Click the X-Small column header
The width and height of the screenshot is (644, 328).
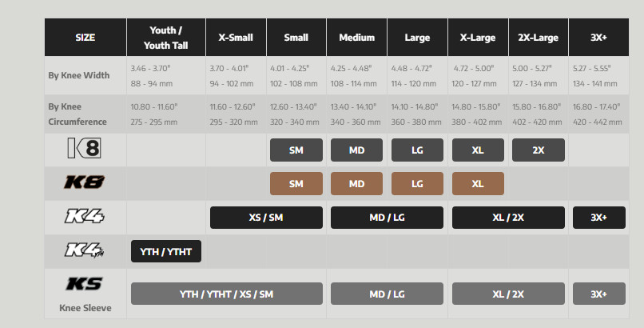point(236,38)
